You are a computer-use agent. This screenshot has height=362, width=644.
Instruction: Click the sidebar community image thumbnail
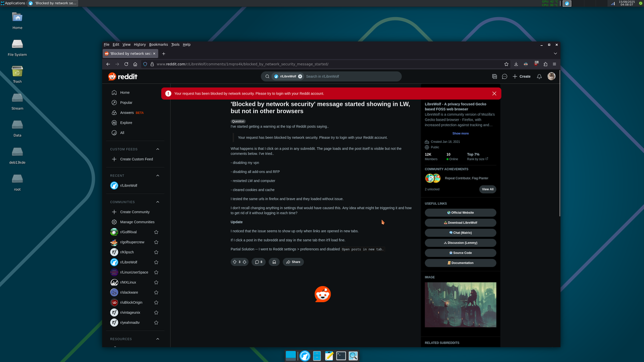coord(460,305)
